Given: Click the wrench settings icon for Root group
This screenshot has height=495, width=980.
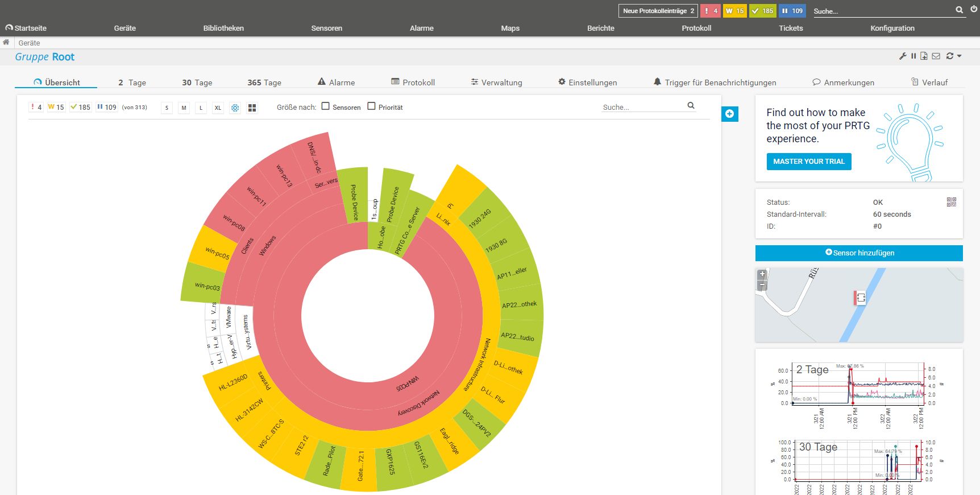Looking at the screenshot, I should [903, 56].
